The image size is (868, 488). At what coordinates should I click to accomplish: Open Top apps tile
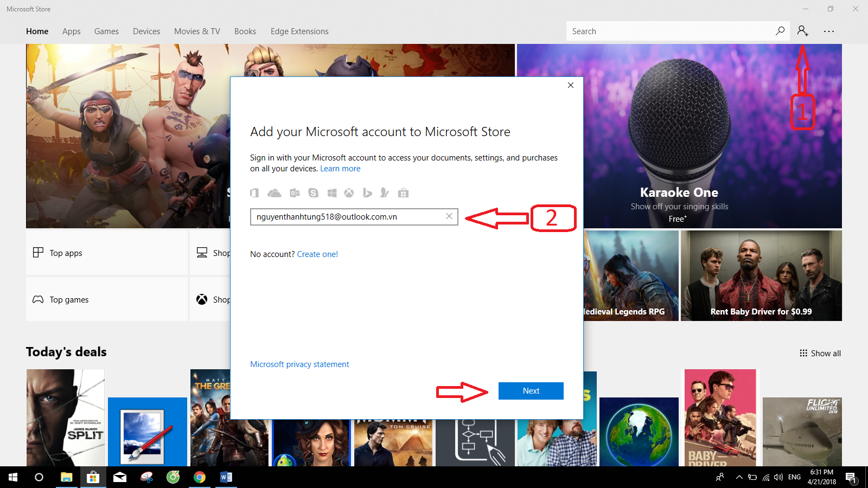pyautogui.click(x=107, y=253)
